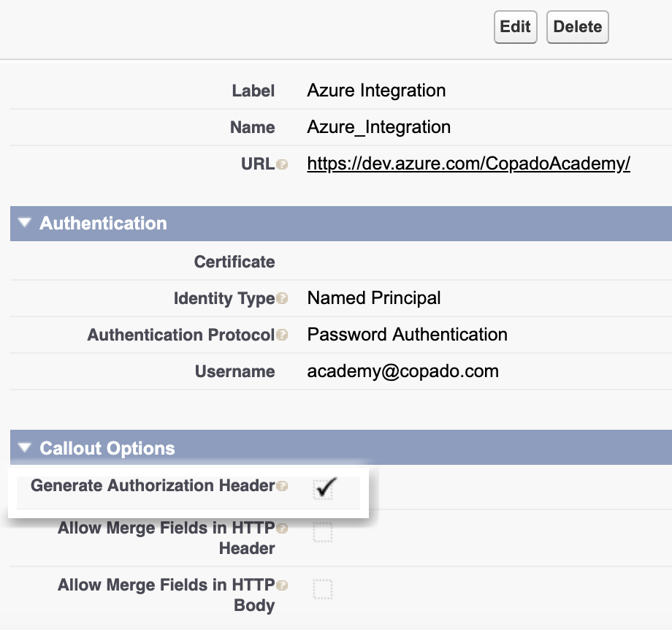
Task: Click the 'Identity Type' field label
Action: [224, 298]
